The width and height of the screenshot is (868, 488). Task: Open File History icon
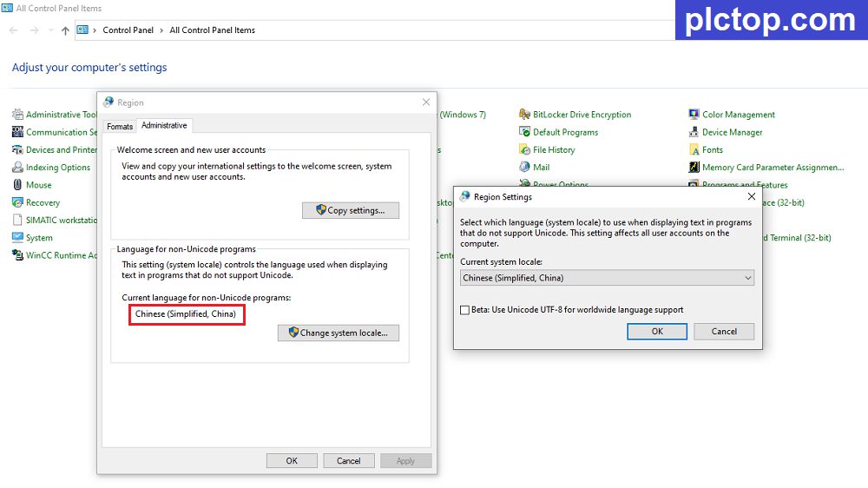(525, 150)
